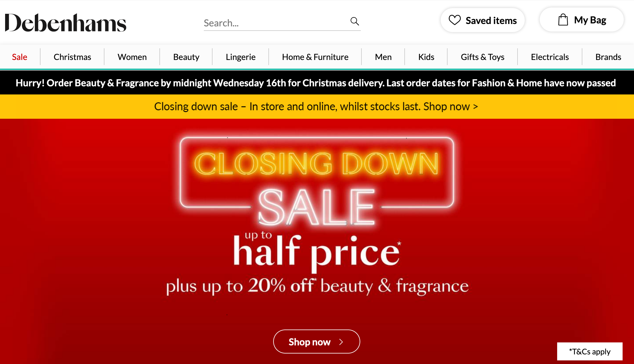This screenshot has height=364, width=634.
Task: Click the heart icon for saved items
Action: click(454, 20)
